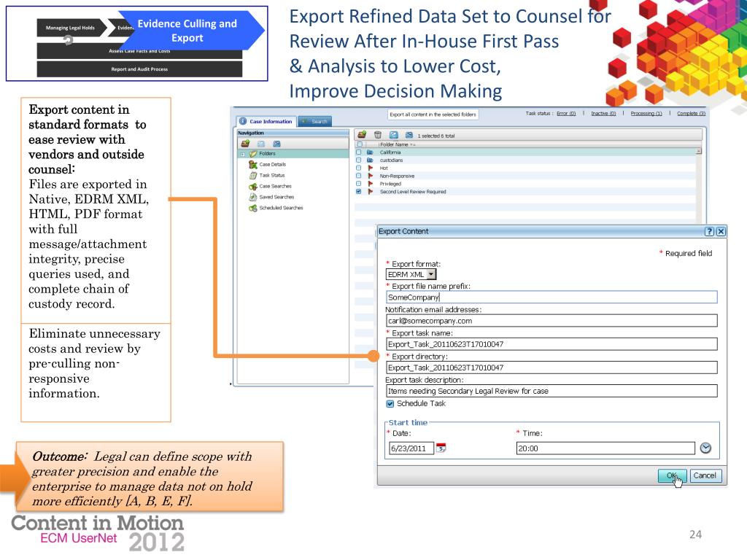Viewport: 747px width, 560px height.
Task: Click the Export task name field
Action: (x=551, y=344)
